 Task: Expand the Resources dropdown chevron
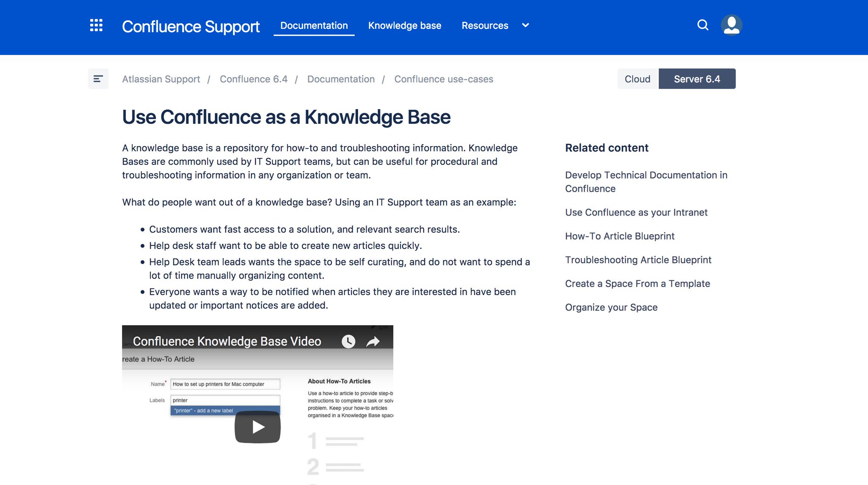(x=526, y=25)
